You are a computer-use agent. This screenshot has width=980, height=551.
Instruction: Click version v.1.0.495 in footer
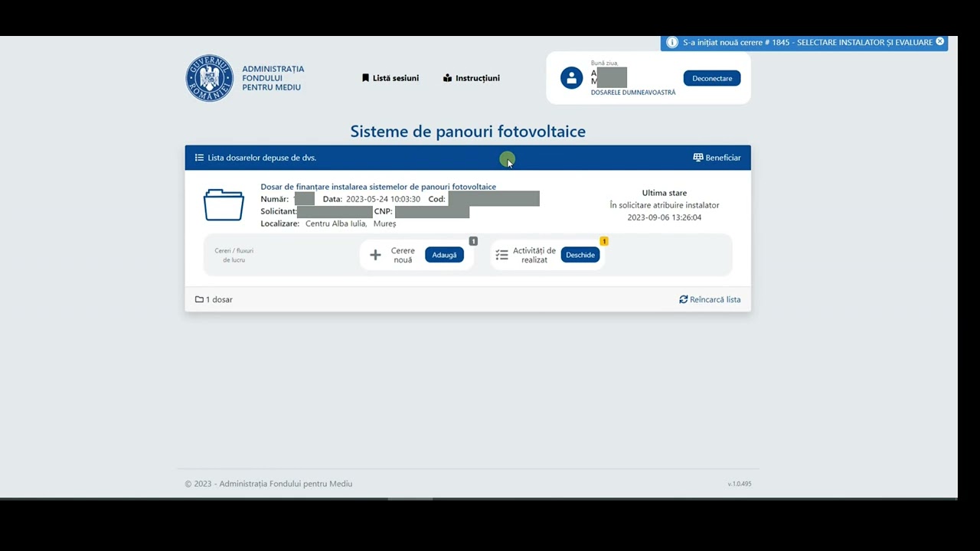[740, 484]
